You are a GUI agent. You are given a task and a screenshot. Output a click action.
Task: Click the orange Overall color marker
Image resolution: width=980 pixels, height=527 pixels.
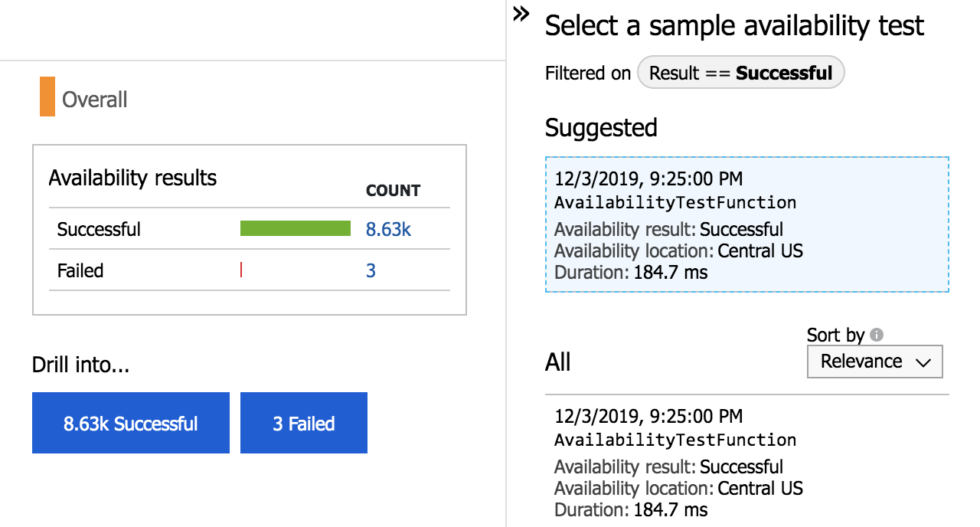click(x=47, y=97)
